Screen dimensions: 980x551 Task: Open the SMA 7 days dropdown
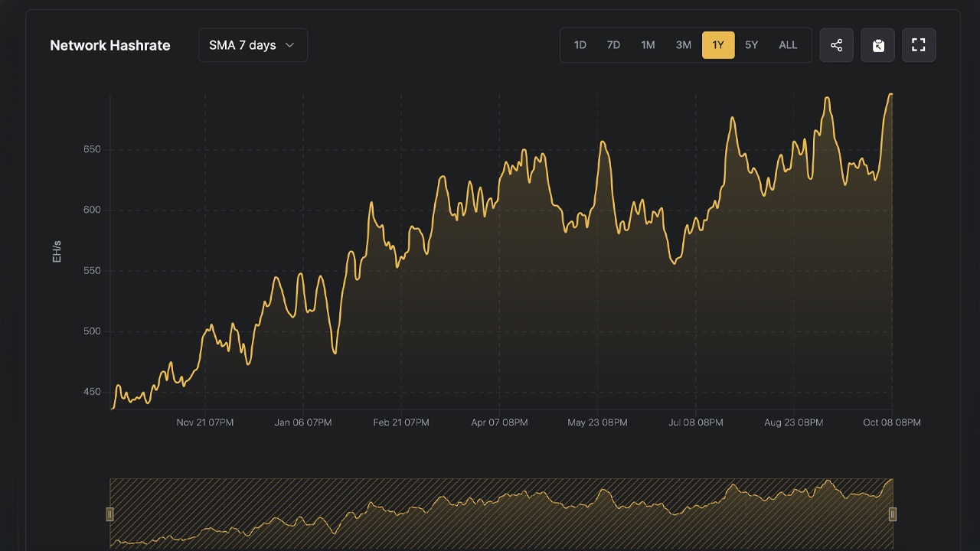pyautogui.click(x=253, y=45)
